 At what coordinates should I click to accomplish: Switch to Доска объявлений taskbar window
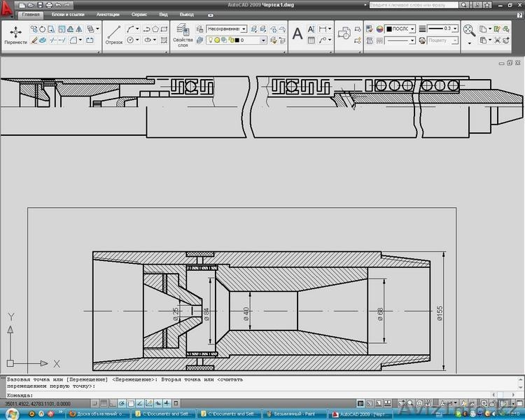97,414
